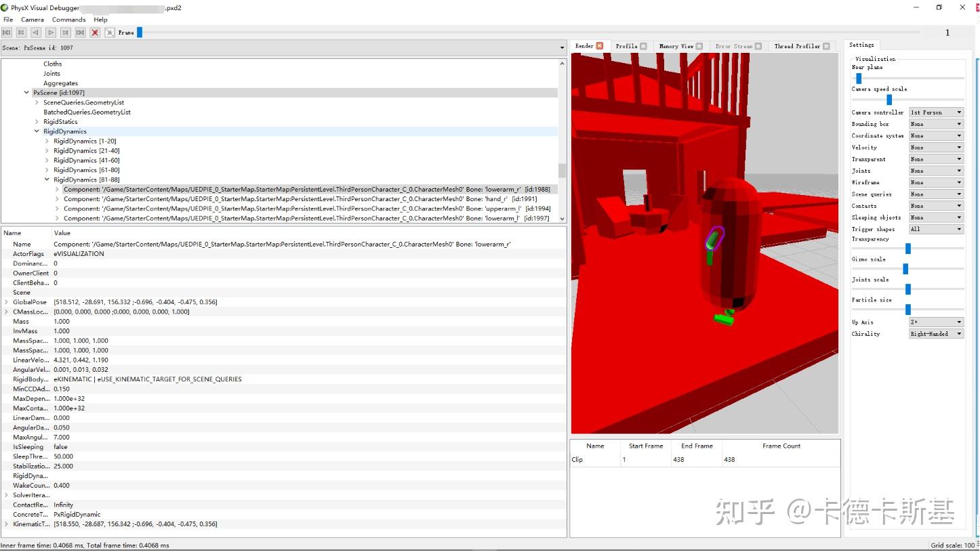This screenshot has height=552, width=980.
Task: Open the Coordinate system dropdown
Action: tap(936, 135)
